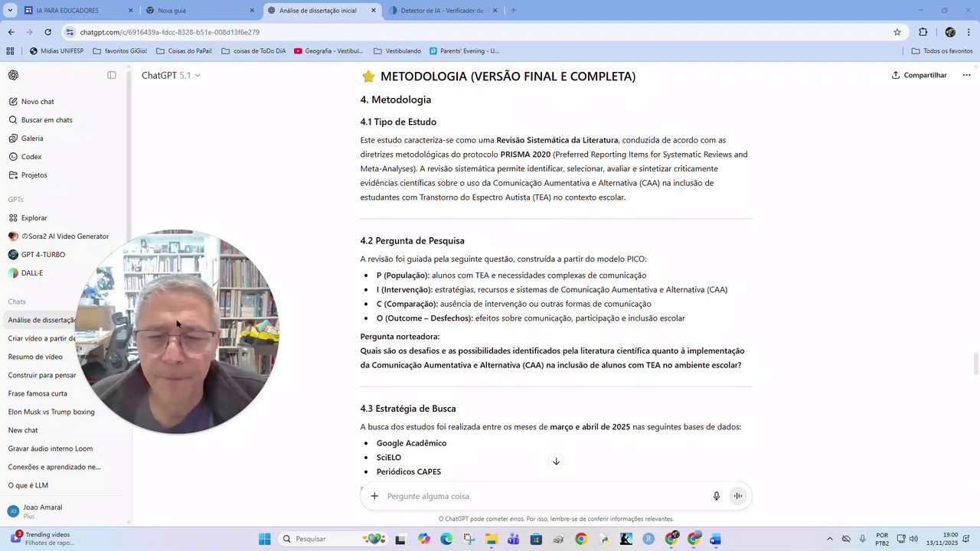Open the DALL-E GPT
Screen dimensions: 980x551
pyautogui.click(x=32, y=273)
